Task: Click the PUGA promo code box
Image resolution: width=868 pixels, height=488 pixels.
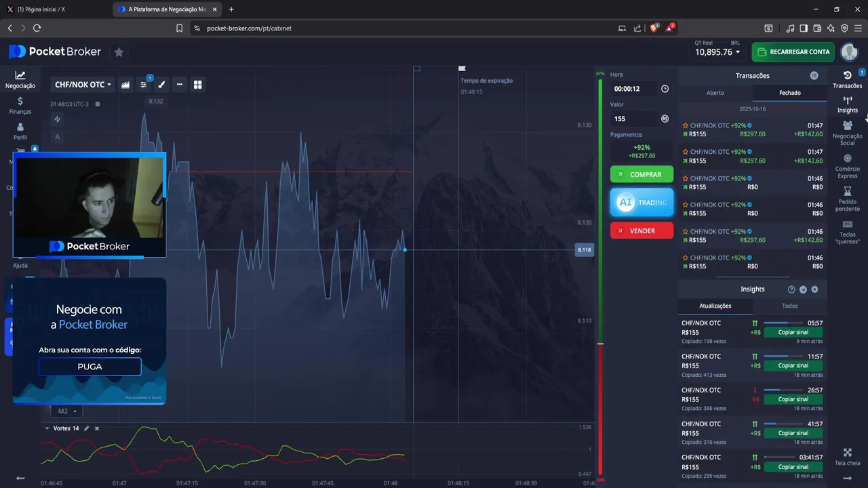Action: [x=90, y=367]
